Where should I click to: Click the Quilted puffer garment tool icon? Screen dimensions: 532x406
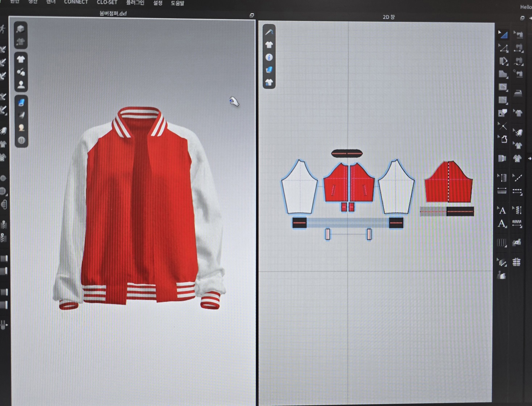point(517,262)
